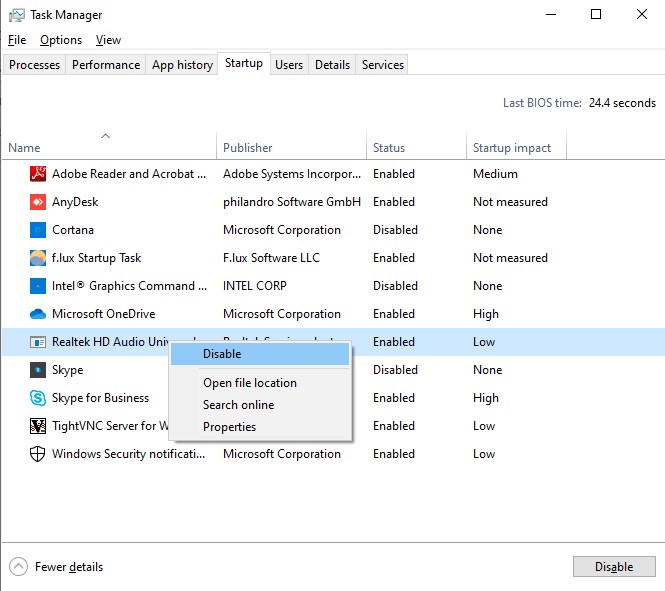This screenshot has height=591, width=665.
Task: Click Realtek's Low startup impact value
Action: point(484,342)
